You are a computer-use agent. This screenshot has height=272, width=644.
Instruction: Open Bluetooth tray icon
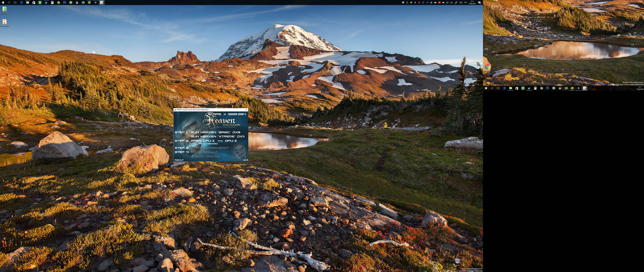click(415, 3)
